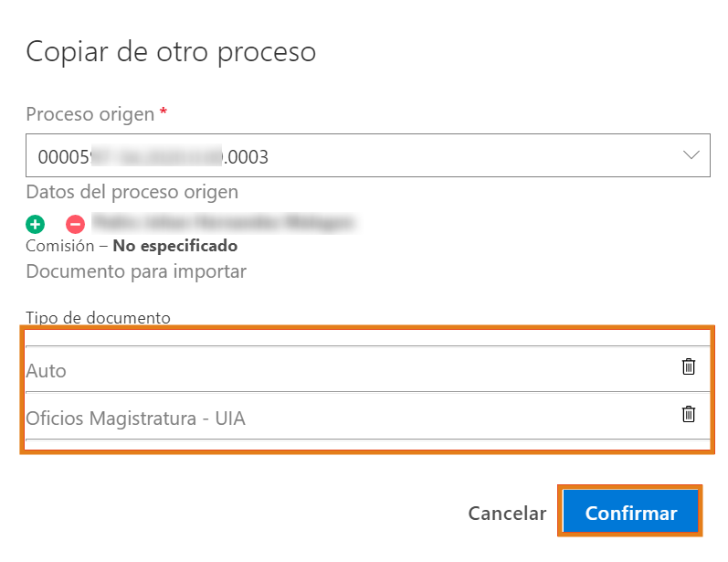The width and height of the screenshot is (728, 562).
Task: Click the 'Documento para importar' heading
Action: (136, 271)
